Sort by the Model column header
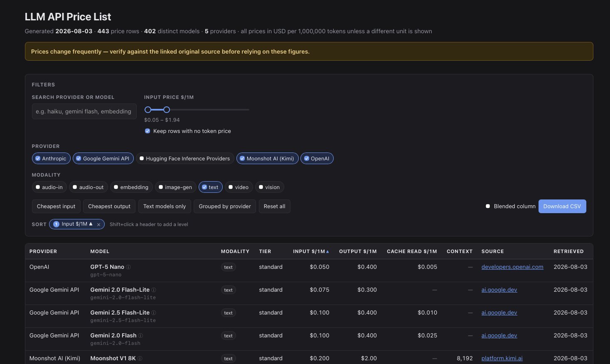Viewport: 610px width, 364px height. click(100, 251)
